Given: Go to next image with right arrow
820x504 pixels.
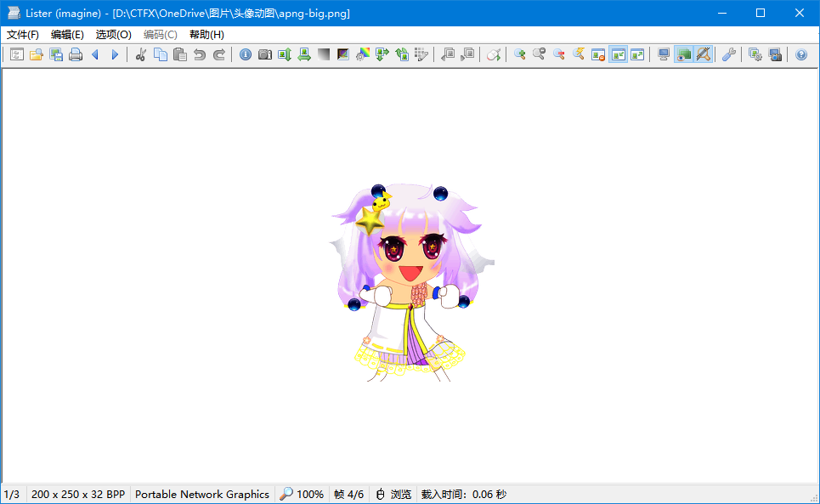Looking at the screenshot, I should 115,54.
